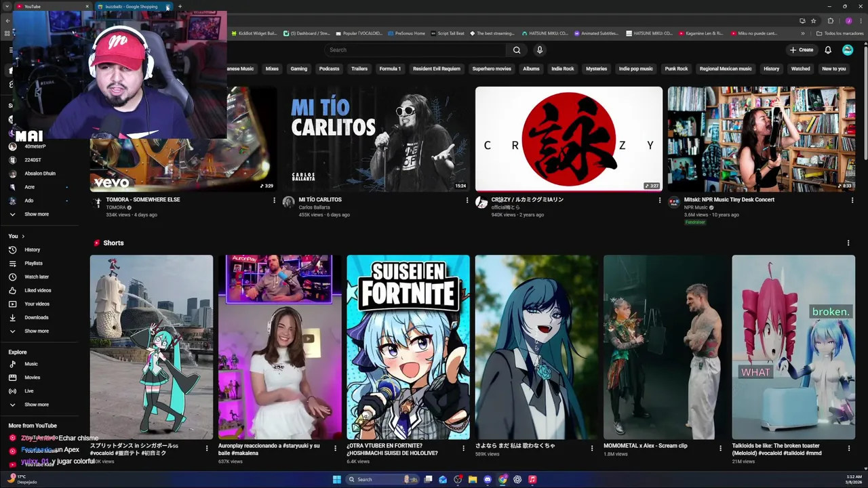This screenshot has height=488, width=868.
Task: Open a new browser tab
Action: [180, 6]
